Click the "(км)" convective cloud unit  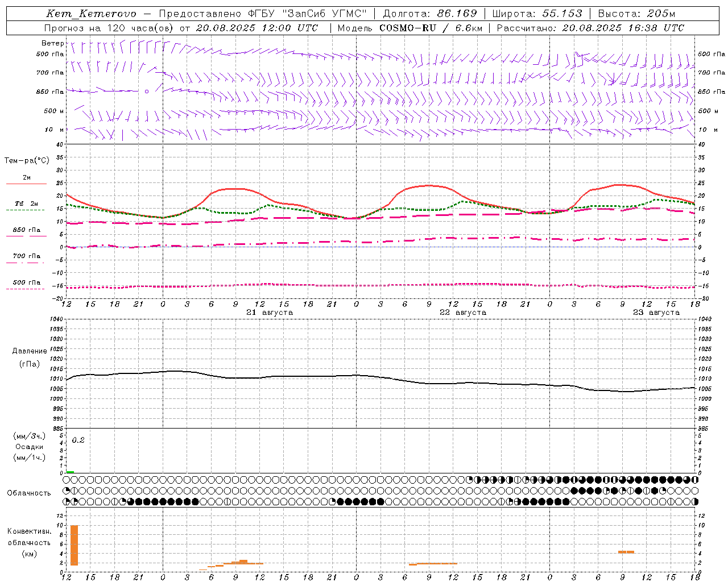pos(30,554)
